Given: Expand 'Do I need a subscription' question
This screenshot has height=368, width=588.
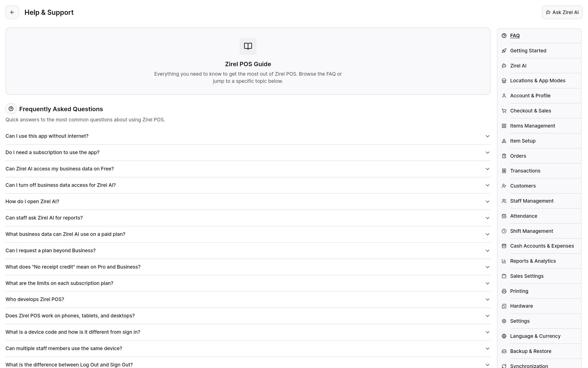Looking at the screenshot, I should 248,153.
